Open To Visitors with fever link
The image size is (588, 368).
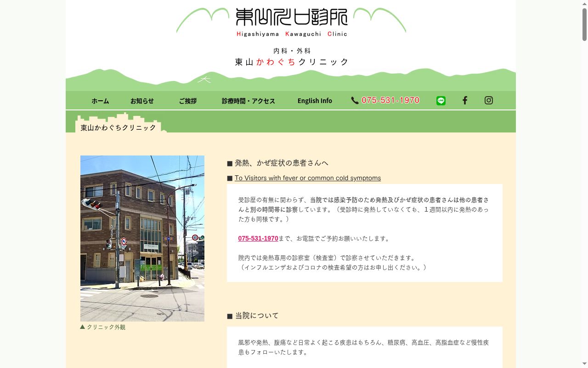tap(308, 178)
